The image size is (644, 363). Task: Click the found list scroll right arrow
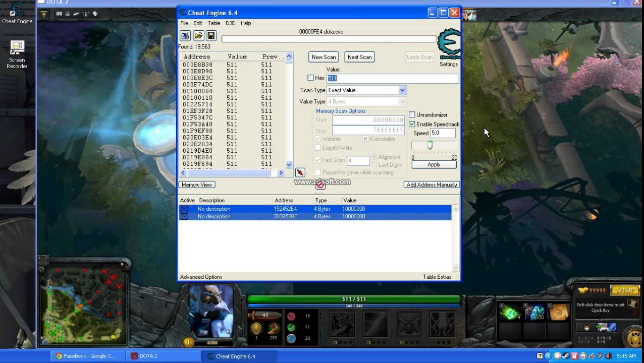281,173
